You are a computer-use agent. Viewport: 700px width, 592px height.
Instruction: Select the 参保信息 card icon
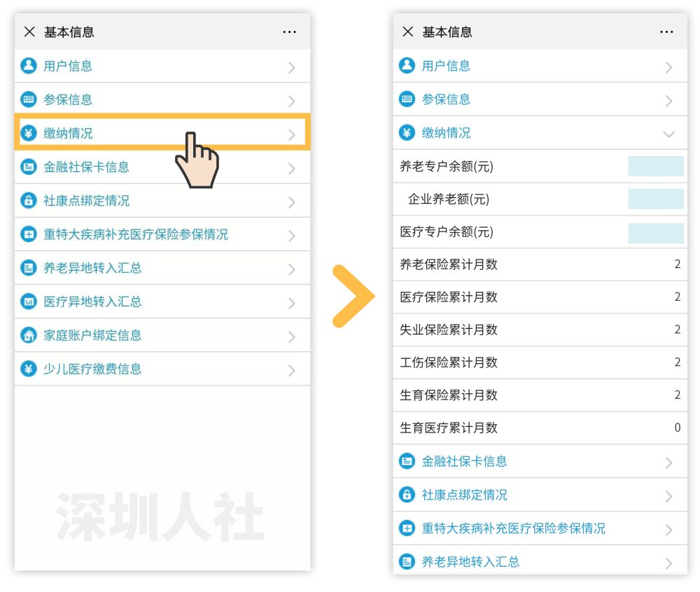[28, 99]
